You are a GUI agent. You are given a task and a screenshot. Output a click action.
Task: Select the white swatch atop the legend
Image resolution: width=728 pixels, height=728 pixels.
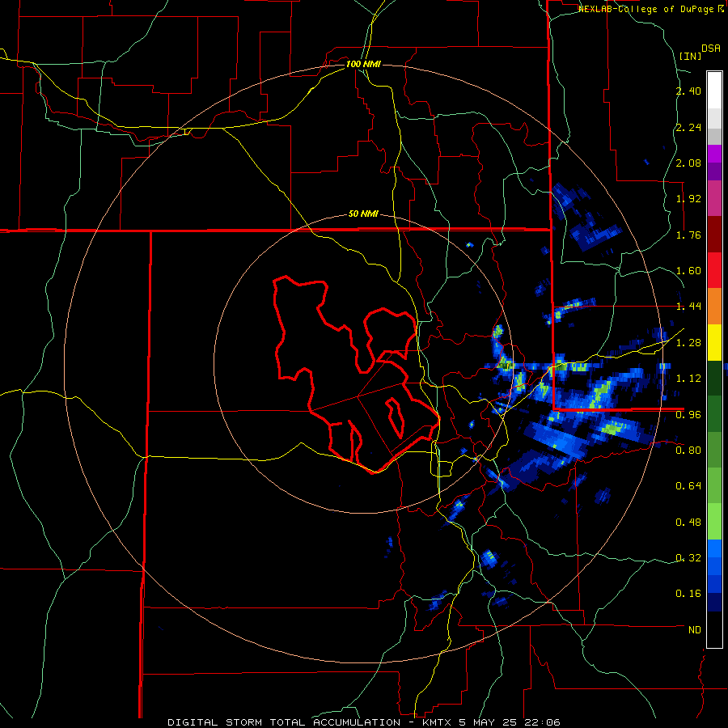click(x=714, y=91)
